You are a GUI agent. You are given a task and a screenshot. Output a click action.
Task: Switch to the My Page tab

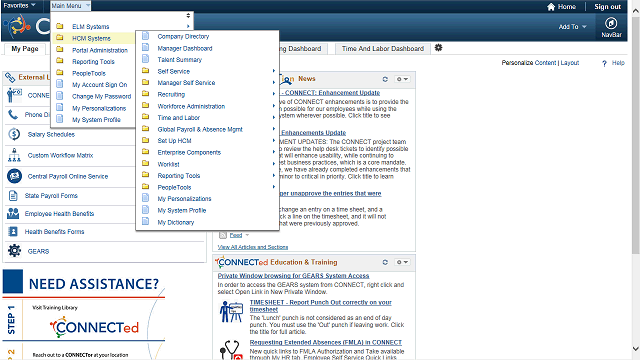point(25,49)
